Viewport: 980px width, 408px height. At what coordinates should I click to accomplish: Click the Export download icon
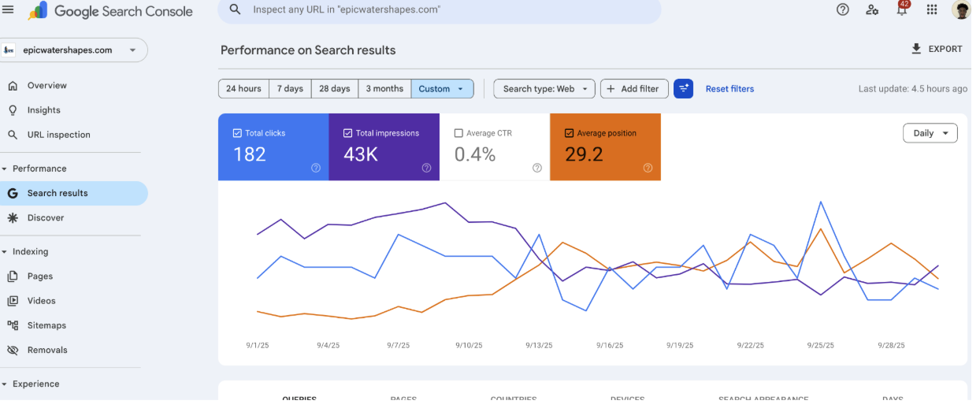click(x=916, y=49)
